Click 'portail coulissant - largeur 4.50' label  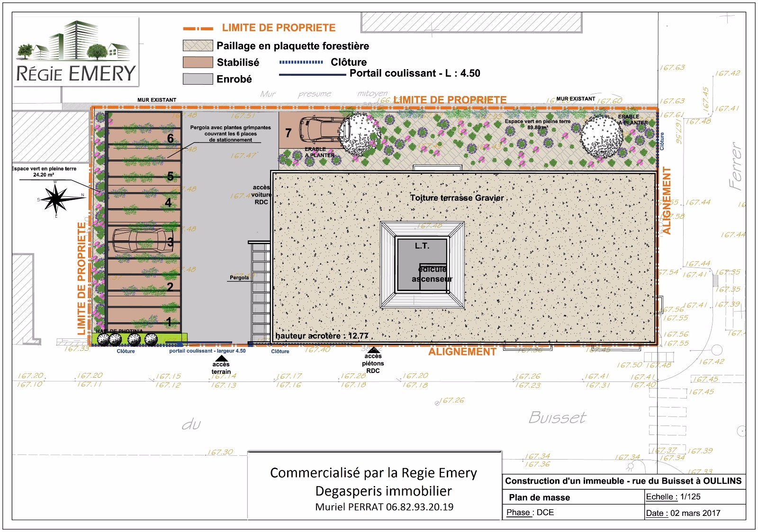(208, 351)
